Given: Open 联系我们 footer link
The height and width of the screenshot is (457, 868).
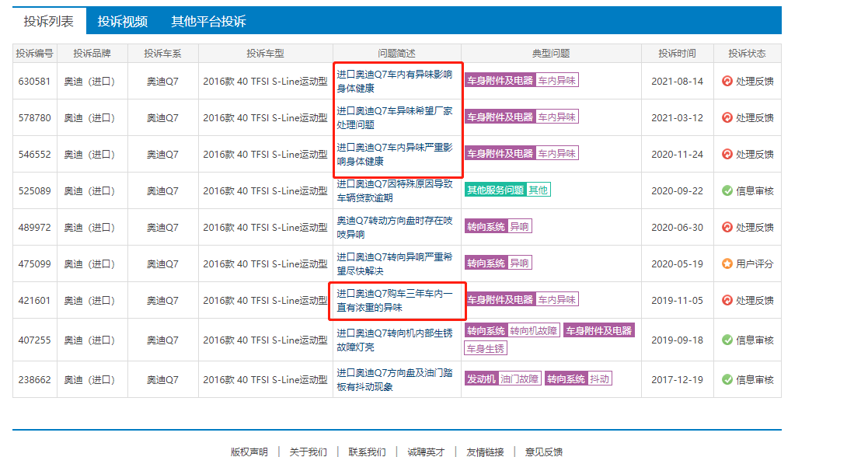Looking at the screenshot, I should (367, 452).
